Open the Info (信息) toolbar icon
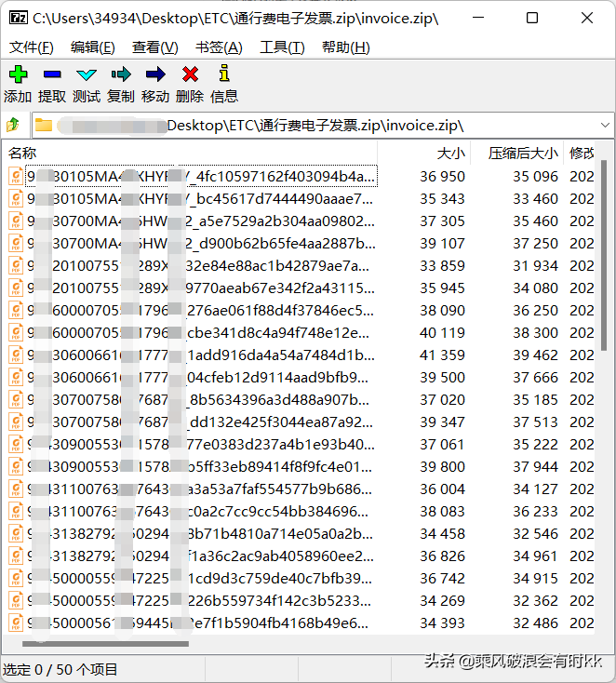This screenshot has height=683, width=616. click(223, 75)
